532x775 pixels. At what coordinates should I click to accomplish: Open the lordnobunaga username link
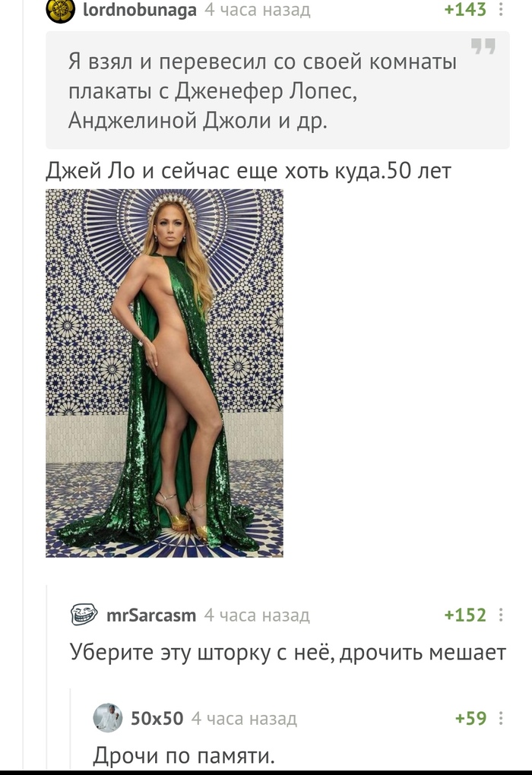[x=139, y=9]
